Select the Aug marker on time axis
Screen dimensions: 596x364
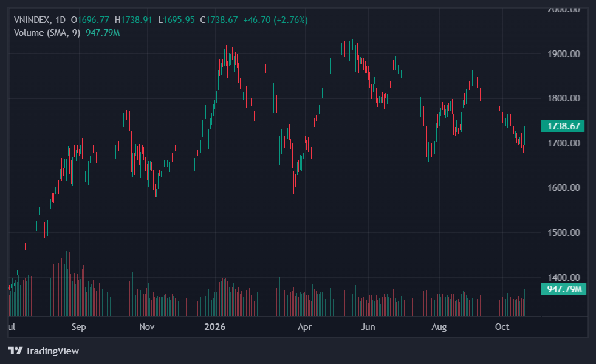(439, 327)
